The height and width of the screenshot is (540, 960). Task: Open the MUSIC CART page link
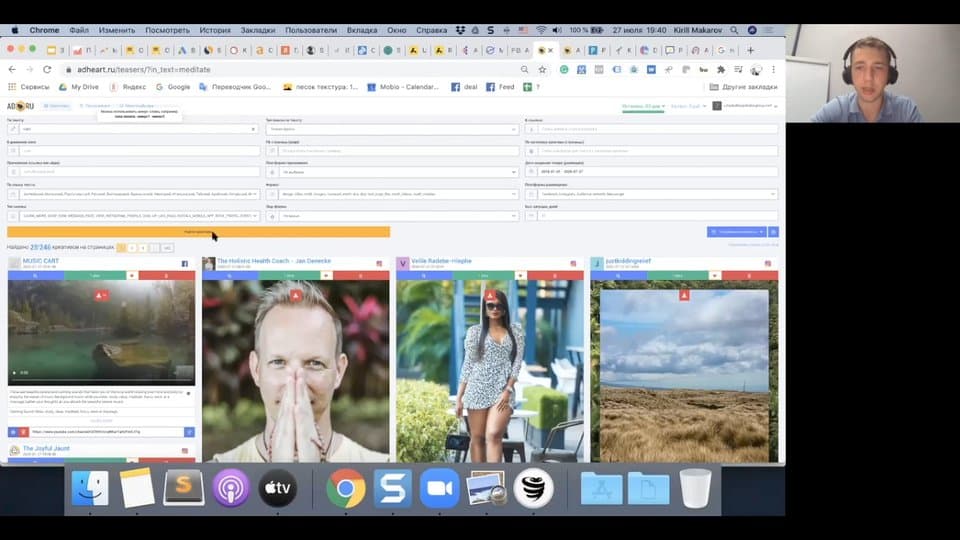coord(40,261)
